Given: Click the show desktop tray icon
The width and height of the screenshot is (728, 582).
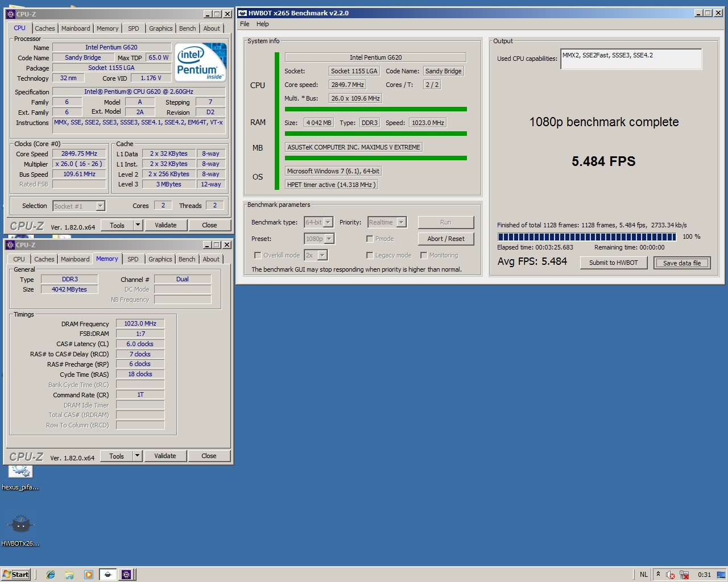Looking at the screenshot, I should pos(721,575).
